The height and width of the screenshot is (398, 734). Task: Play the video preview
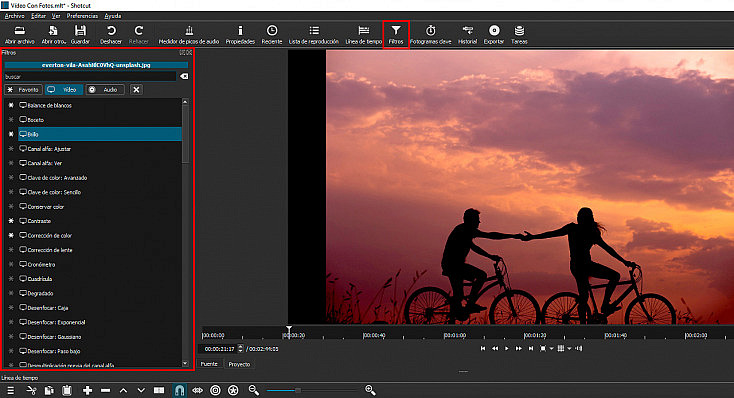tap(506, 348)
